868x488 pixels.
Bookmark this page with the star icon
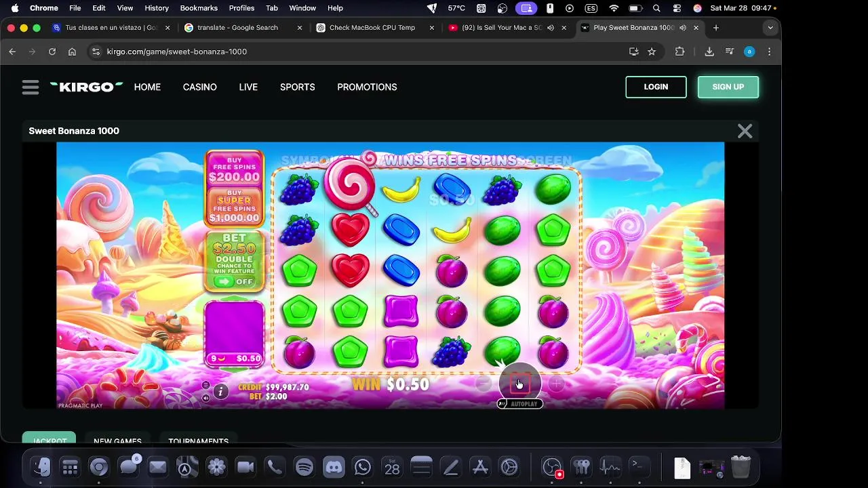click(652, 52)
